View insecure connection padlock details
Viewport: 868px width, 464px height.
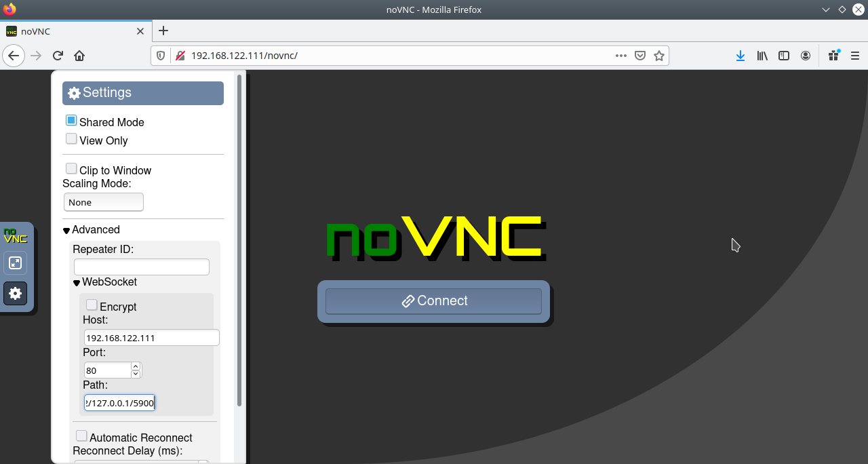coord(180,56)
